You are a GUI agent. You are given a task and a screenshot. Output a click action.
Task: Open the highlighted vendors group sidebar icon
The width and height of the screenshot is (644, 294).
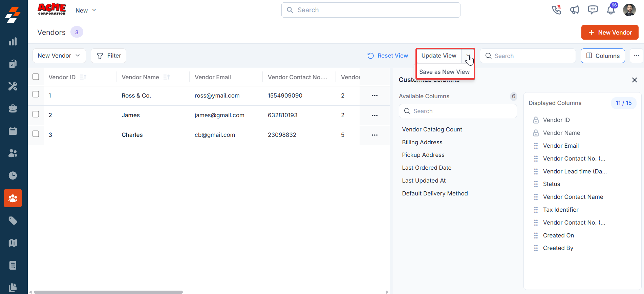click(x=13, y=198)
